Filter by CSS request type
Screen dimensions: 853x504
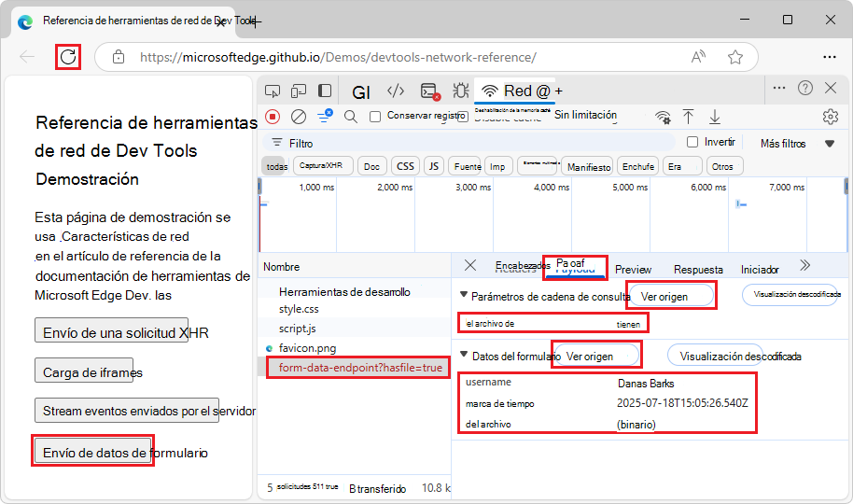405,166
